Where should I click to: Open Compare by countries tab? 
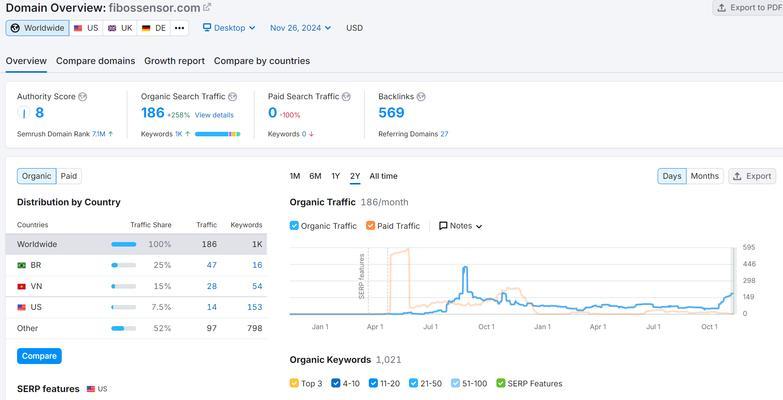[x=262, y=61]
